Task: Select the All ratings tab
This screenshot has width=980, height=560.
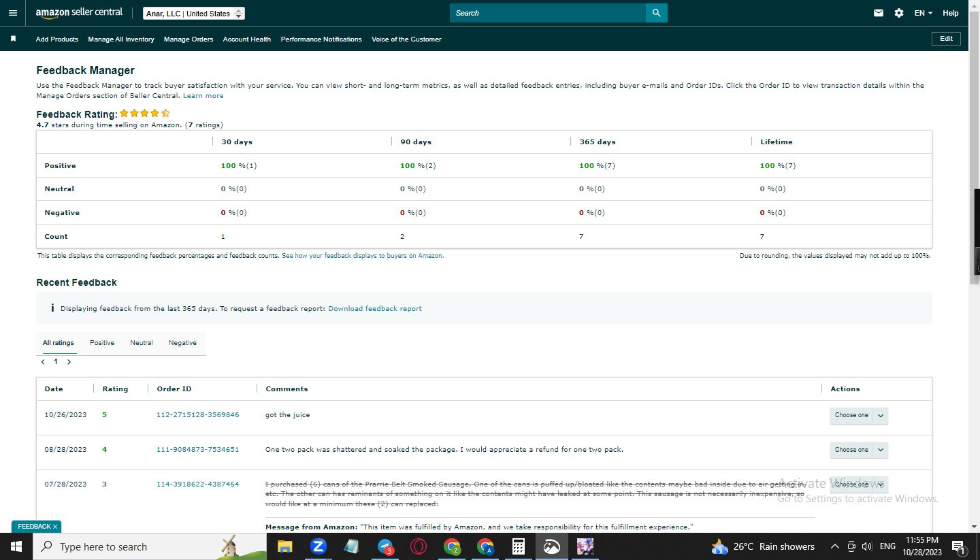Action: [x=59, y=343]
